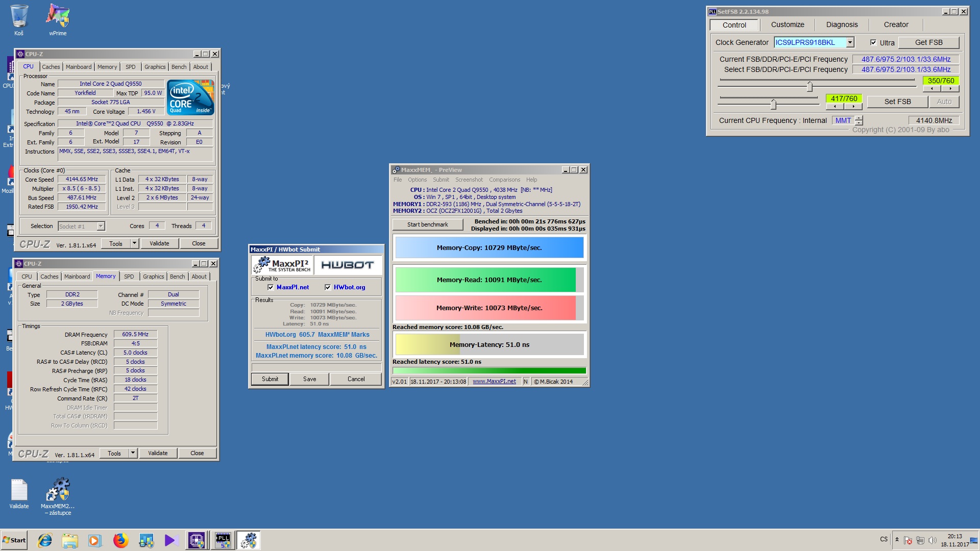This screenshot has width=980, height=551.
Task: Click the MaxxPI² logo in the submit dialog
Action: pos(282,265)
